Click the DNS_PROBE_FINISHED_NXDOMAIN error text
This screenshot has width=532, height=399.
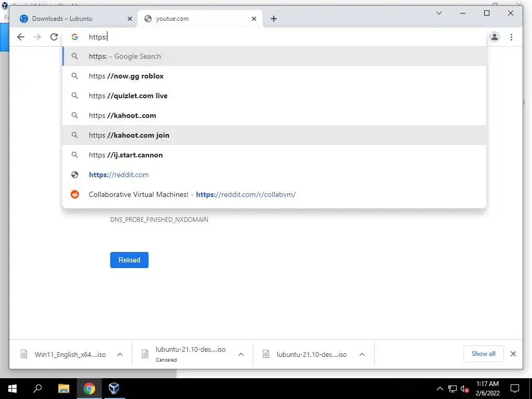click(x=159, y=220)
